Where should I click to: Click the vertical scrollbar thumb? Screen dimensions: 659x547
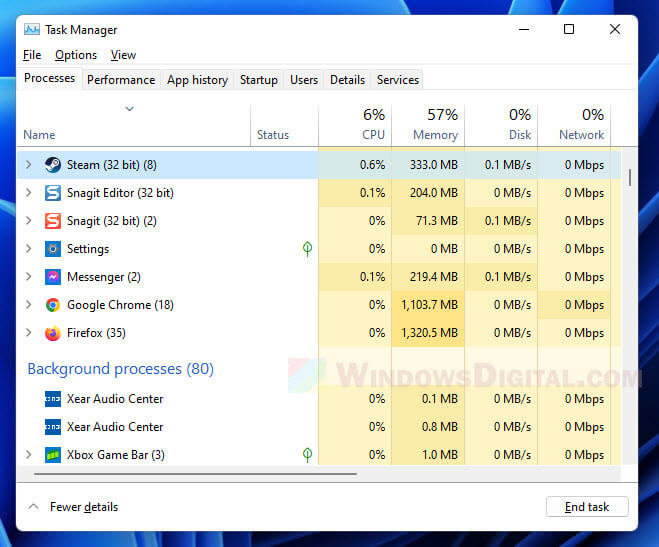coord(630,177)
